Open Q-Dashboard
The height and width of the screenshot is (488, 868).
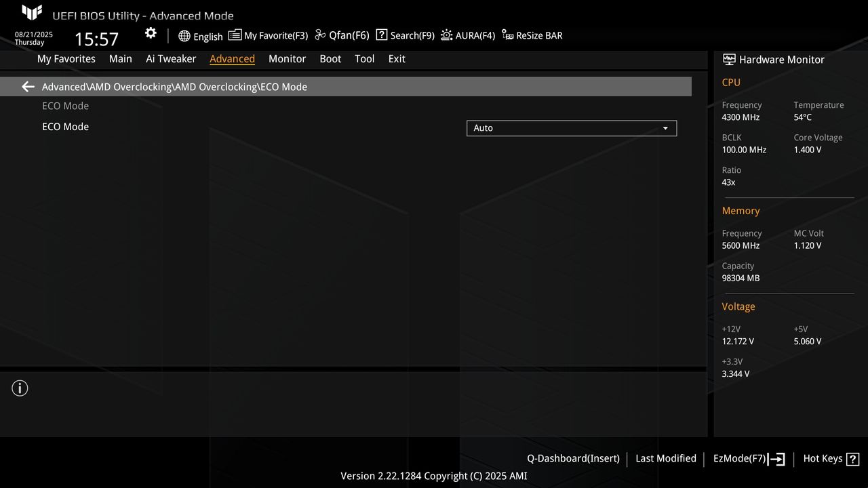pos(573,459)
